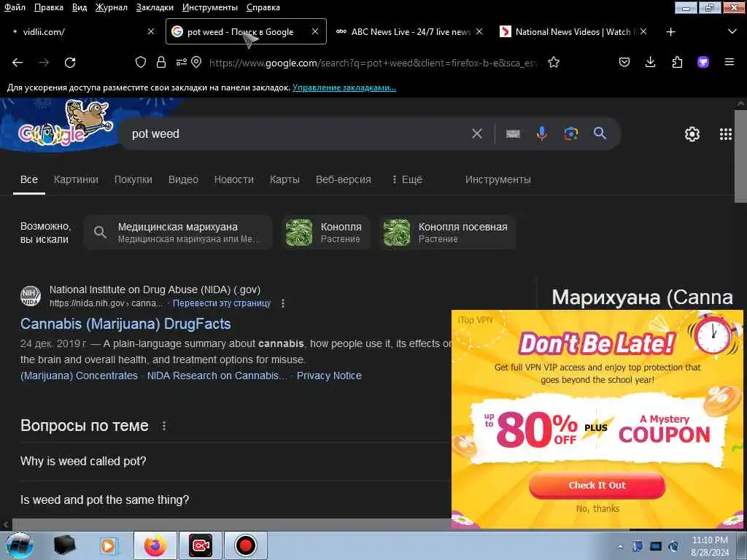Open the Windows Start orb
747x560 pixels.
(x=20, y=545)
